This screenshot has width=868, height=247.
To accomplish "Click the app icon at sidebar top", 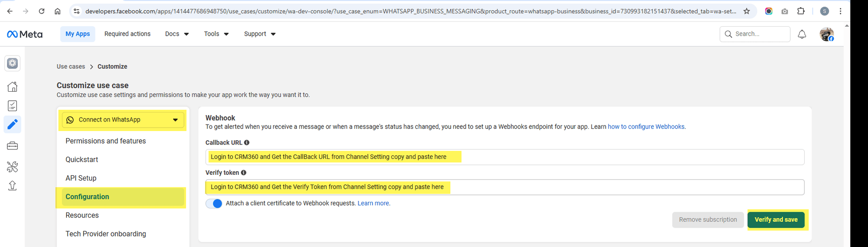I will pos(13,63).
